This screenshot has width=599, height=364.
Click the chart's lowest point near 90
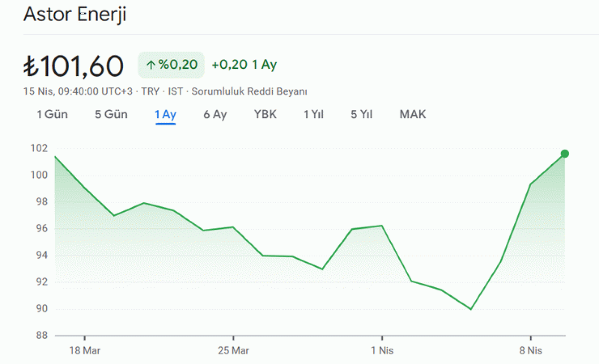471,309
